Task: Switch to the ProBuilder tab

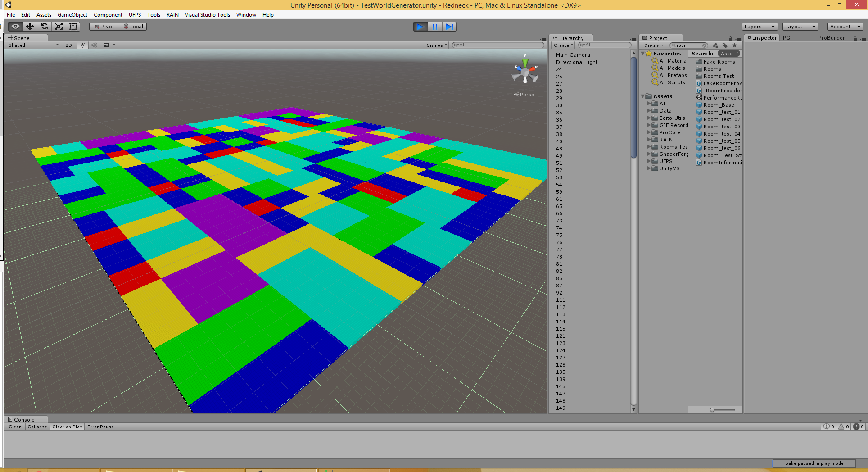Action: [x=832, y=38]
